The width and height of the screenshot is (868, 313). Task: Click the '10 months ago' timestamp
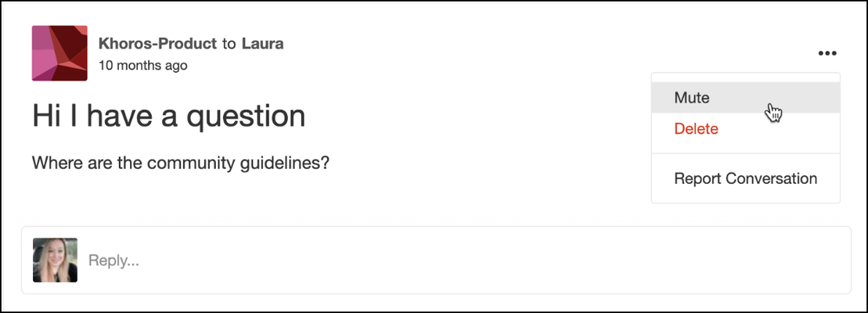pos(142,65)
